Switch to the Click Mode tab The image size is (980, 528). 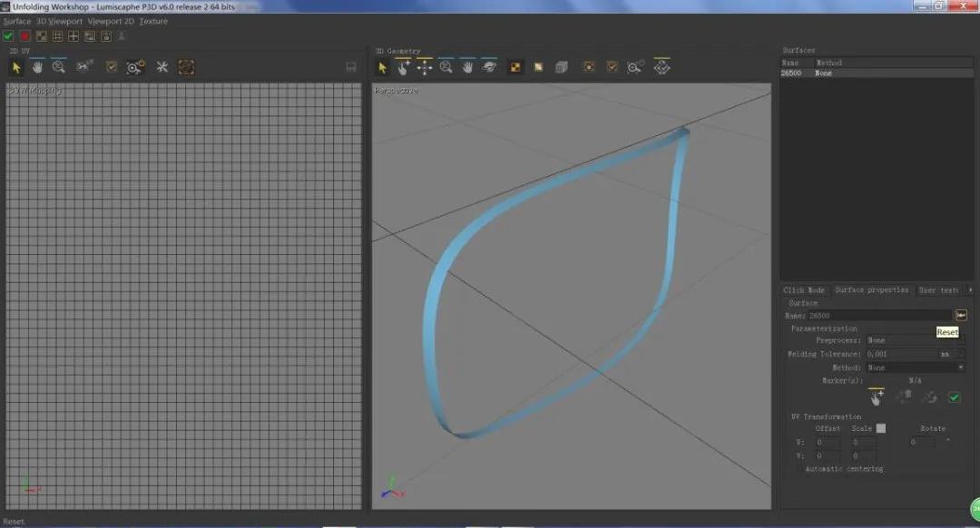(x=804, y=290)
